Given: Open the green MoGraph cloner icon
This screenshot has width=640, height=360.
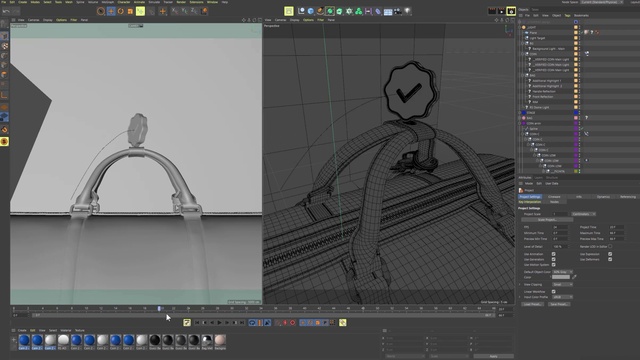Looking at the screenshot, I should pos(359,11).
